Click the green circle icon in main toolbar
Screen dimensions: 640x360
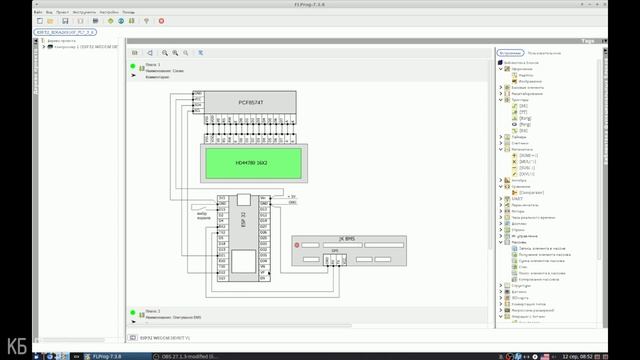click(x=111, y=21)
